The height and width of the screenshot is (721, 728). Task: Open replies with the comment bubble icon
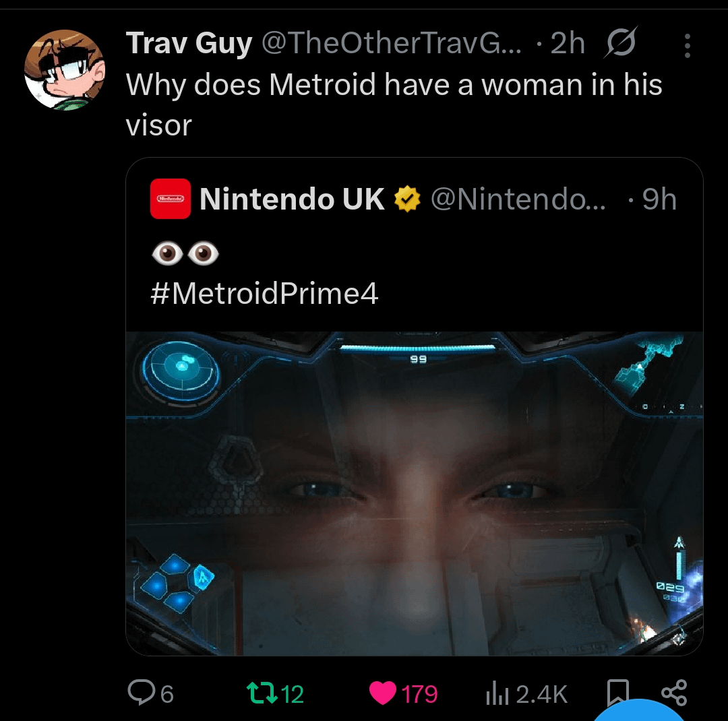(141, 692)
